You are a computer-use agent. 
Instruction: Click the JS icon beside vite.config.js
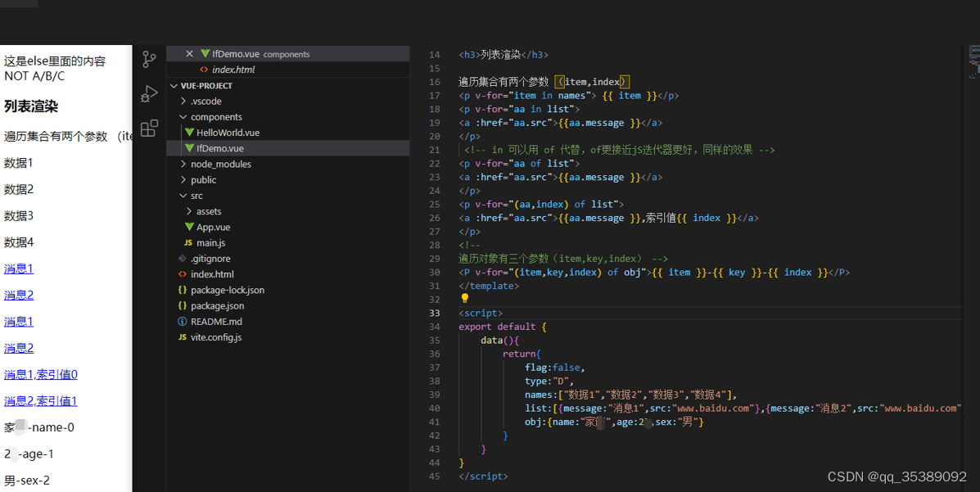tap(183, 337)
